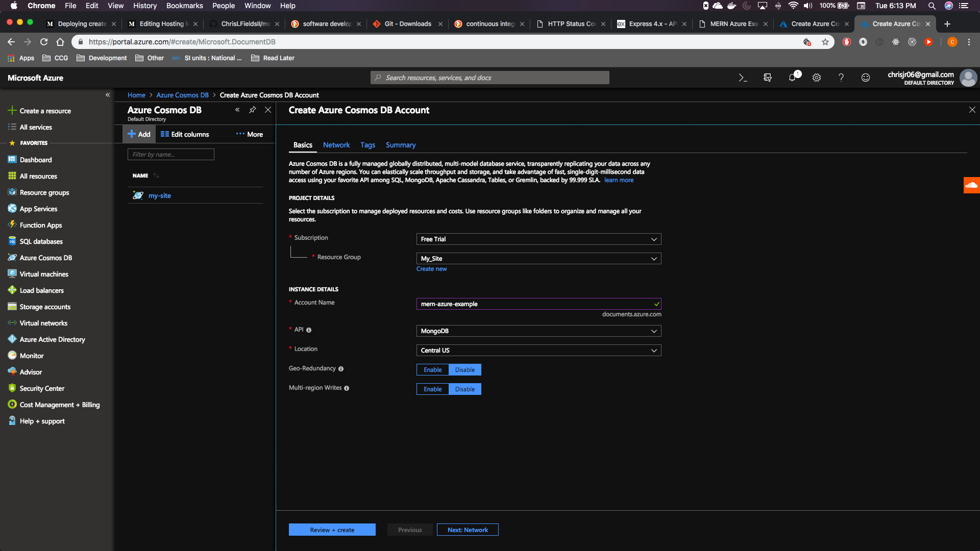
Task: Select Azure Cosmos DB in the sidebar
Action: (x=45, y=258)
